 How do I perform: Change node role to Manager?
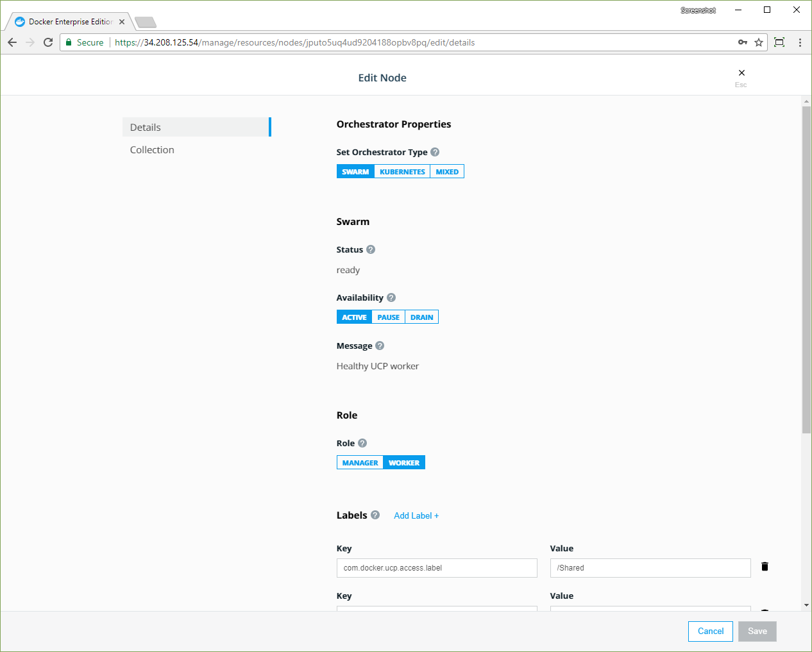[360, 463]
